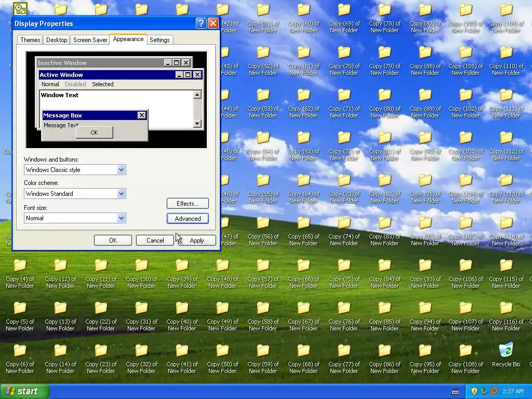532x399 pixels.
Task: Select the Copy (67) of New Folder icon
Action: (x=303, y=316)
